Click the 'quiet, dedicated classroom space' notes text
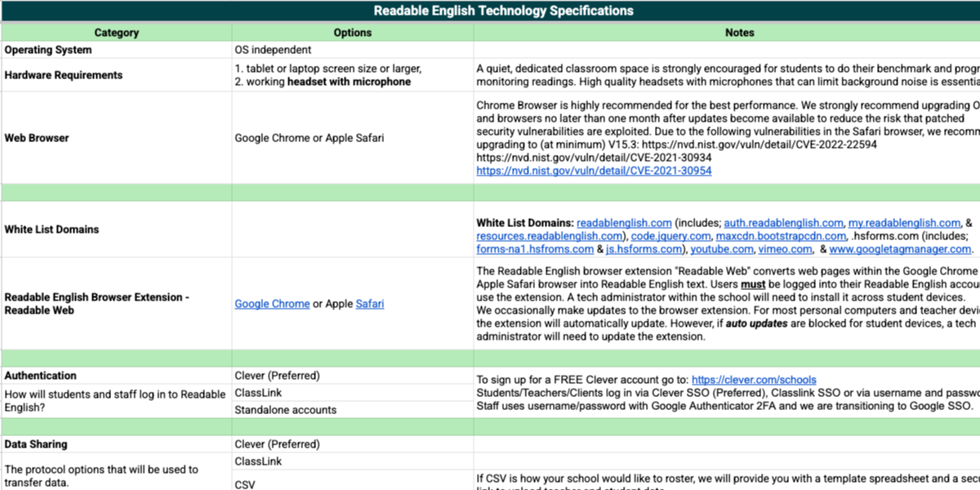Image resolution: width=980 pixels, height=490 pixels. pyautogui.click(x=727, y=75)
